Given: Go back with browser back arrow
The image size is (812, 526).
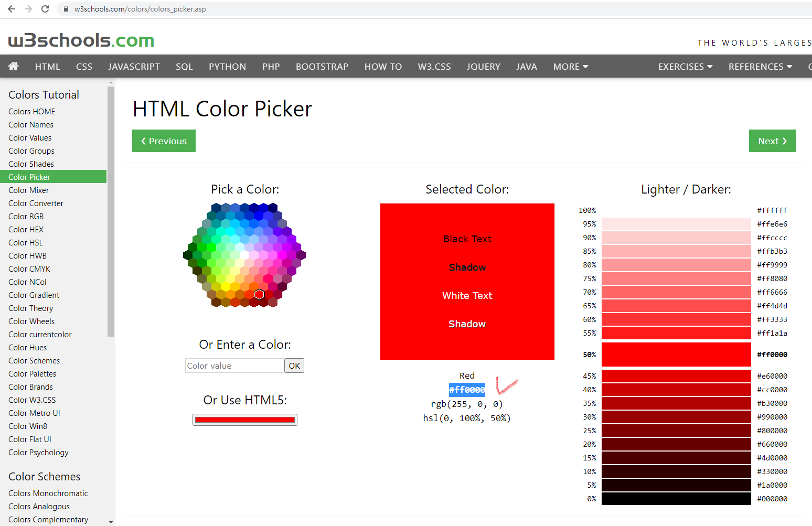Looking at the screenshot, I should pos(12,9).
